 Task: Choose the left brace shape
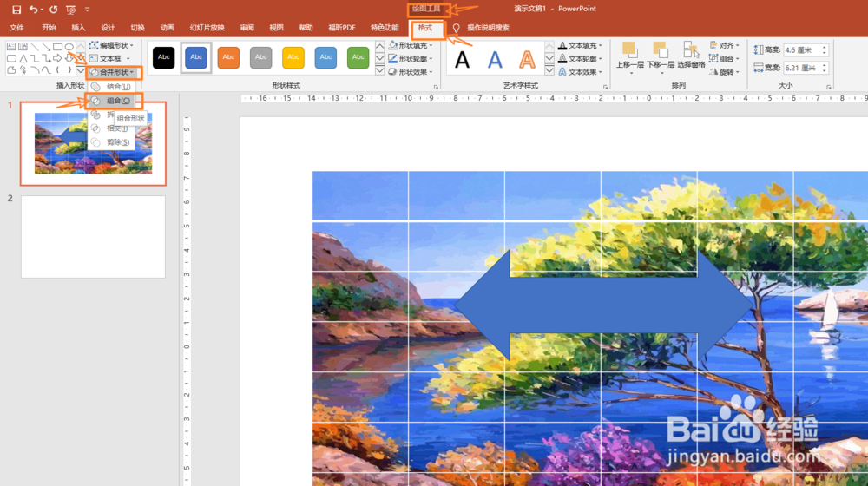[57, 69]
